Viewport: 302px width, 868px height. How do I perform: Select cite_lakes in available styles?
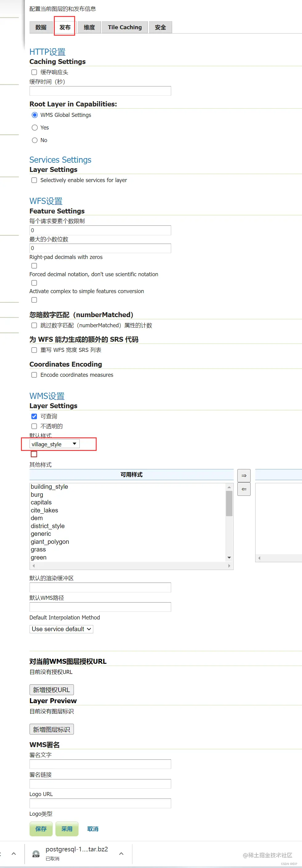point(44,511)
